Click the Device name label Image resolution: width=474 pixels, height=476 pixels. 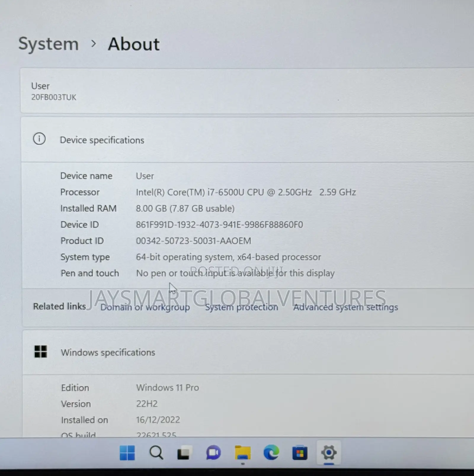[x=86, y=176]
